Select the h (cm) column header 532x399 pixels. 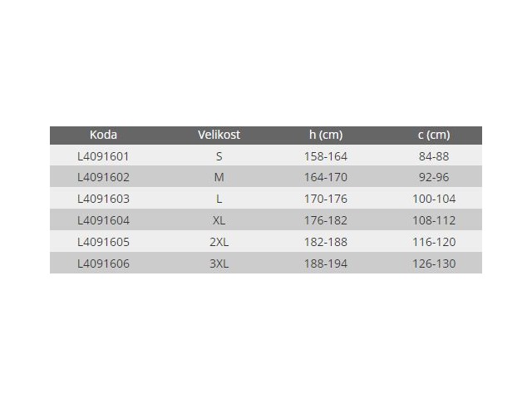[x=326, y=135]
